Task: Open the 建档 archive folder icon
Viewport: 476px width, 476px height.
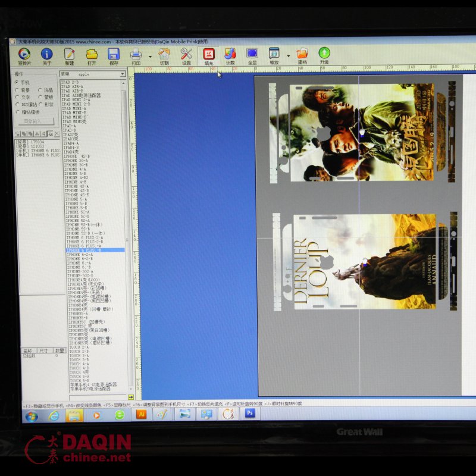Action: coord(302,57)
